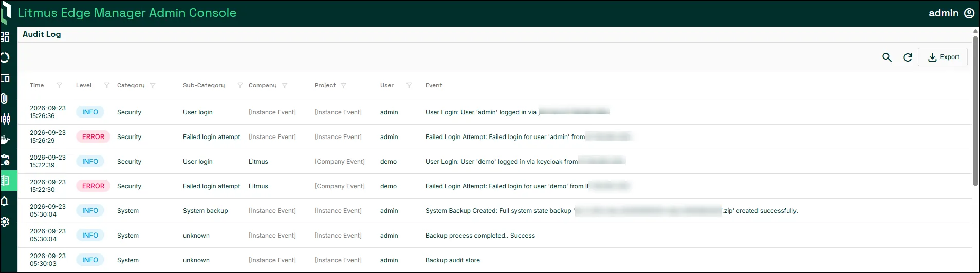
Task: Click '[Company Event]' in demo failed login row
Action: point(340,186)
